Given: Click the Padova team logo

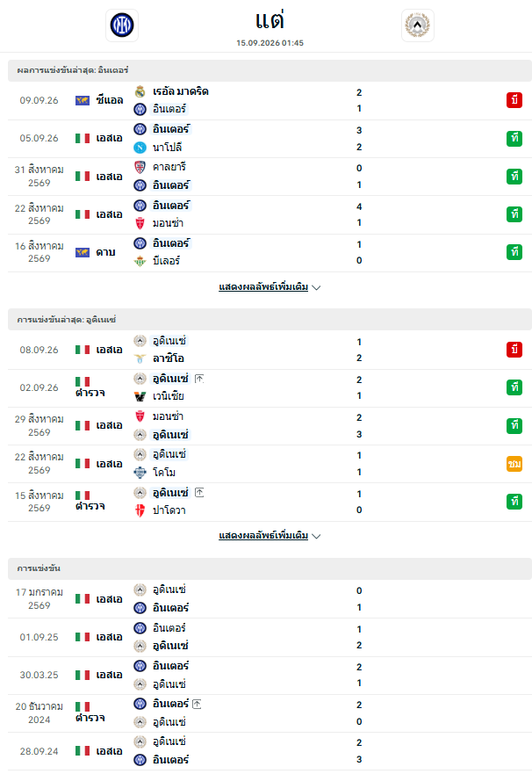Looking at the screenshot, I should (140, 510).
